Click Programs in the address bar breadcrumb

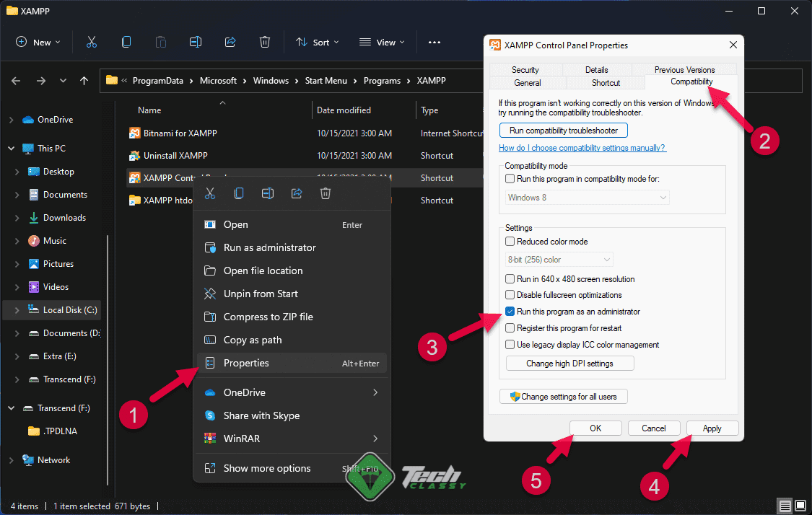pyautogui.click(x=382, y=81)
